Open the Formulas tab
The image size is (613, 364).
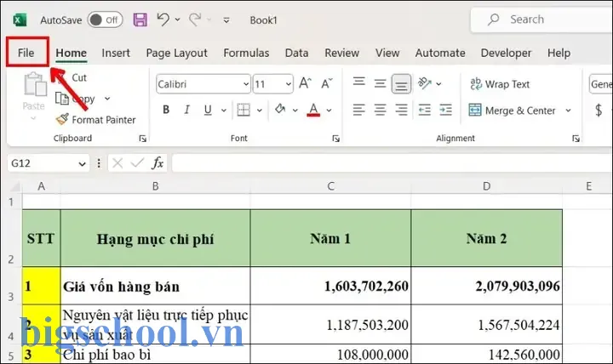[x=246, y=53]
